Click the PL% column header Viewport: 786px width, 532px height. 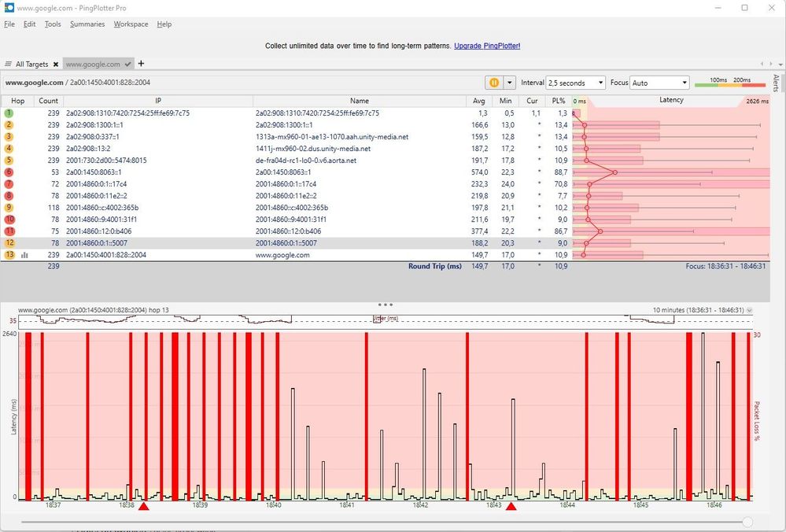[559, 101]
